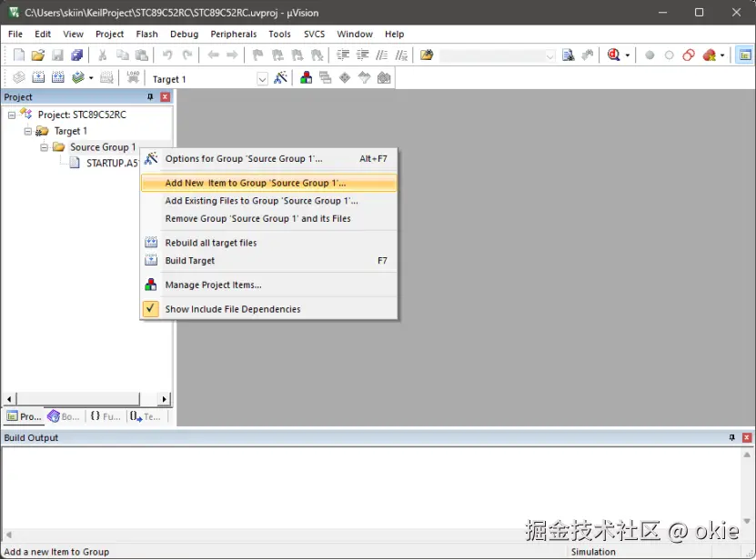Click the LOAD download icon
Viewport: 756px width, 560px height.
133,77
